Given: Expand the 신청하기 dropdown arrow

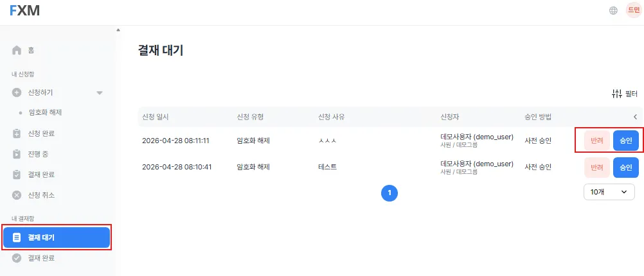Looking at the screenshot, I should [100, 93].
